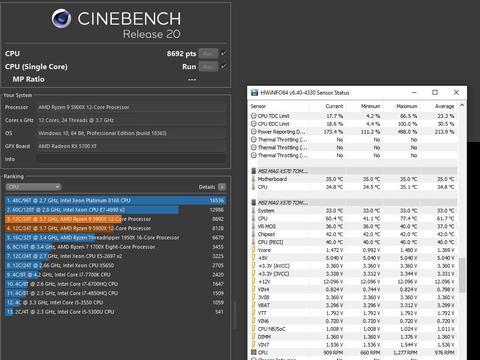Click the Minimum column header

click(370, 106)
